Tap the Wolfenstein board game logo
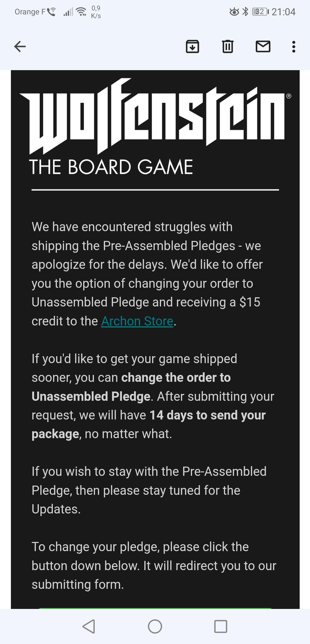Viewport: 310px width, 644px height. [x=155, y=126]
